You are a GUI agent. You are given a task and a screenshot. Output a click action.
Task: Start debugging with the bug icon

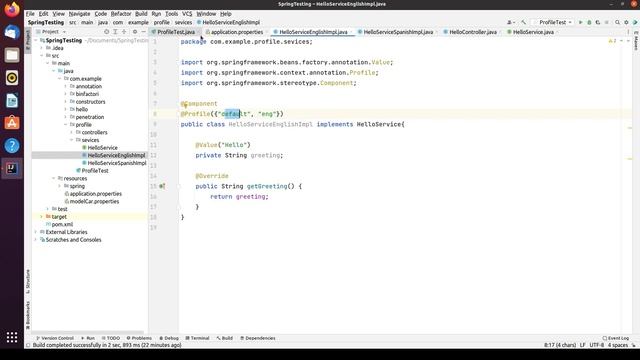[589, 22]
